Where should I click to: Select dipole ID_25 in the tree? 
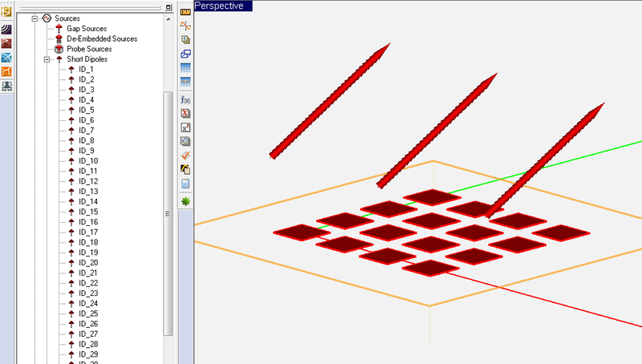[x=88, y=313]
